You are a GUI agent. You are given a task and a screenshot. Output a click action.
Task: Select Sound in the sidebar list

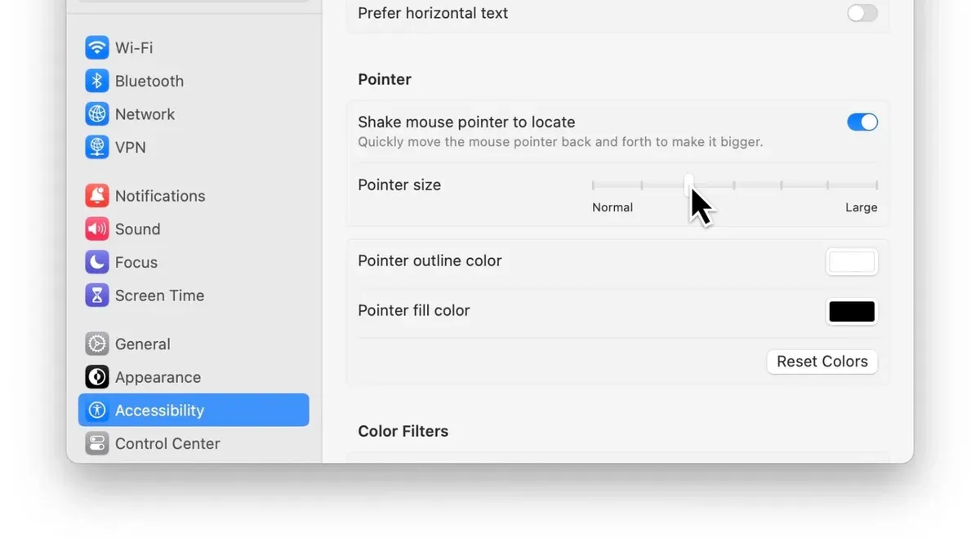(138, 229)
